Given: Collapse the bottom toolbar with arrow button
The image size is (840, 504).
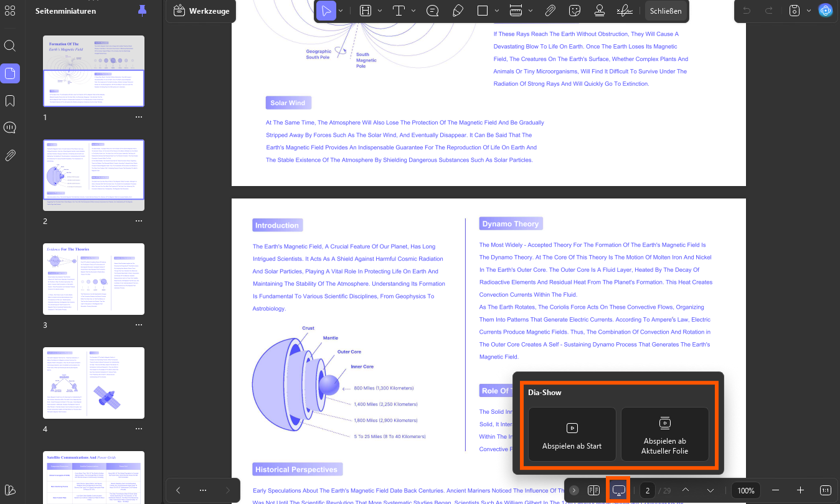Looking at the screenshot, I should [574, 490].
